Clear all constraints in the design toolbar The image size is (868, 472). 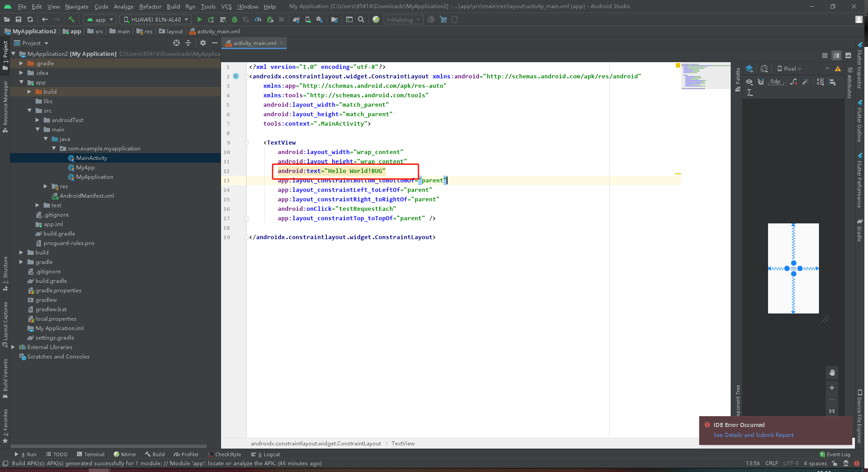(793, 82)
